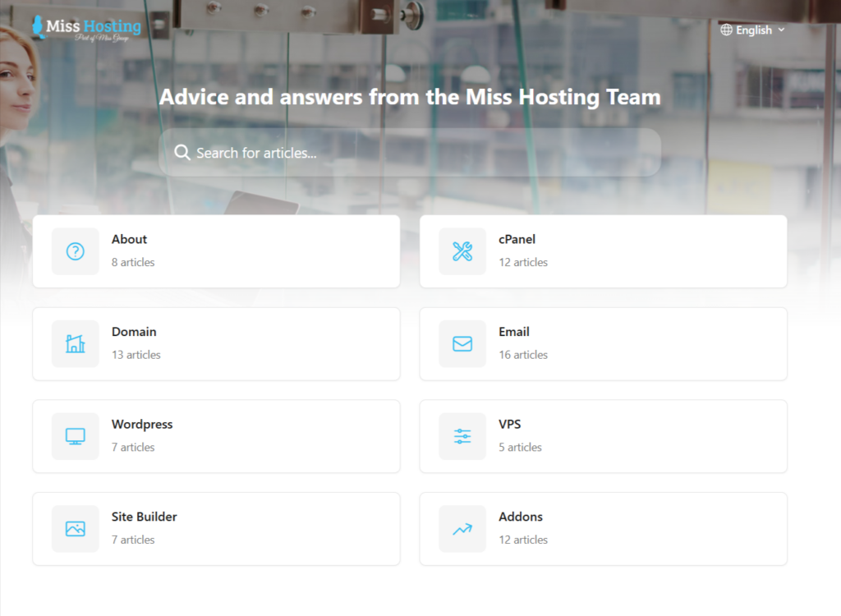Click the globe icon near English

click(726, 30)
